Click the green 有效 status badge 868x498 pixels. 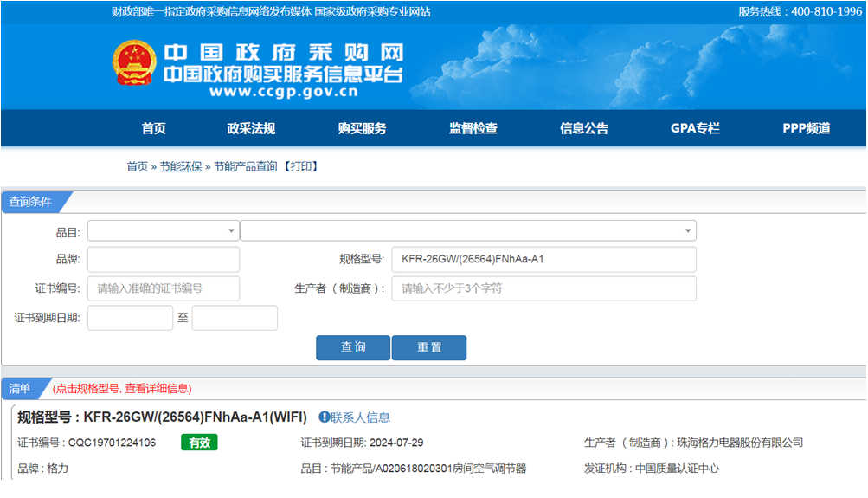[199, 443]
